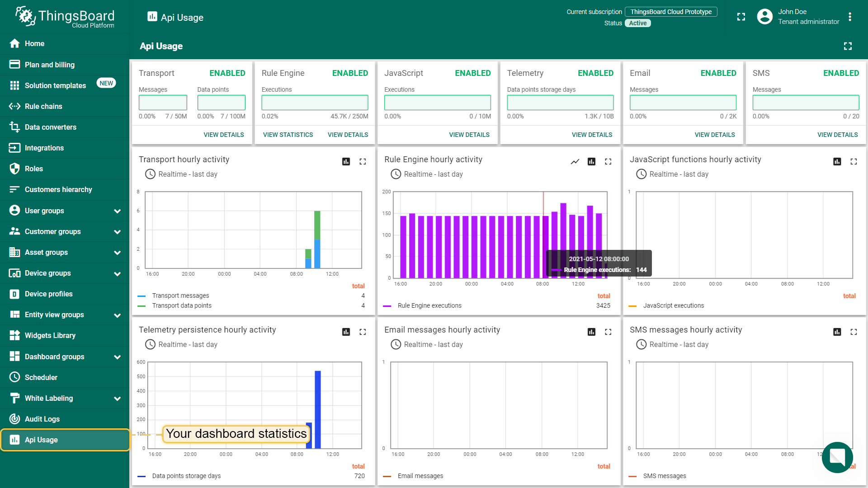This screenshot has width=868, height=488.
Task: Click Transport Messages usage progress bar
Action: [x=163, y=103]
